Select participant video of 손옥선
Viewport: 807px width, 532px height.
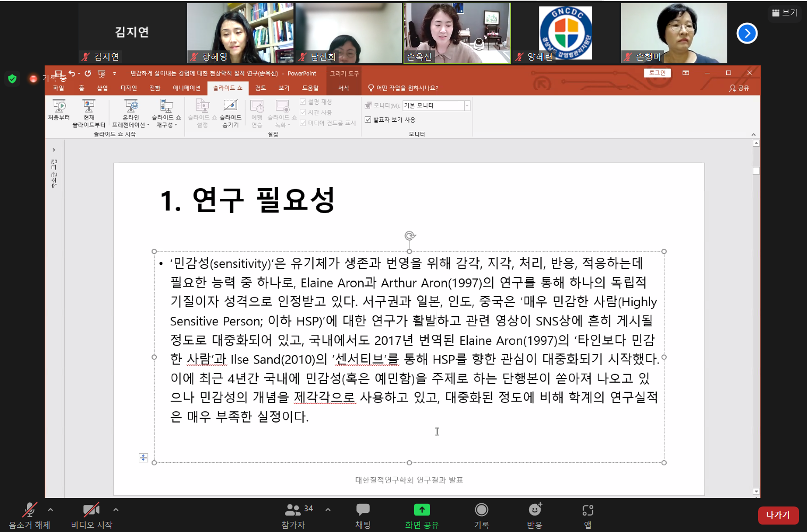(x=457, y=33)
